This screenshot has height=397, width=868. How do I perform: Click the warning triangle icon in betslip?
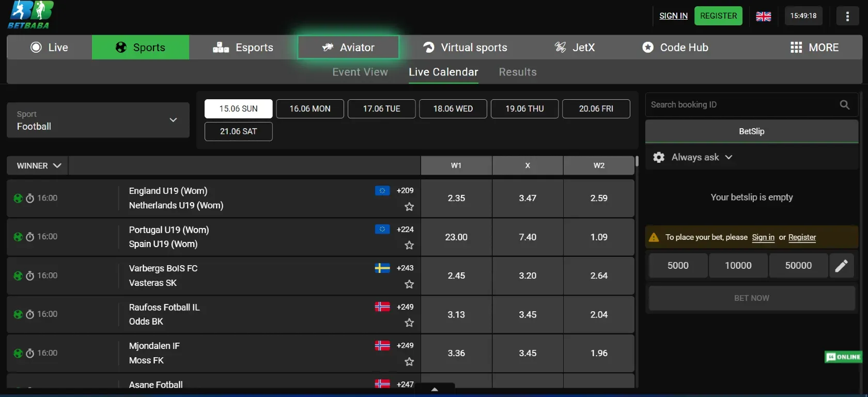click(654, 237)
